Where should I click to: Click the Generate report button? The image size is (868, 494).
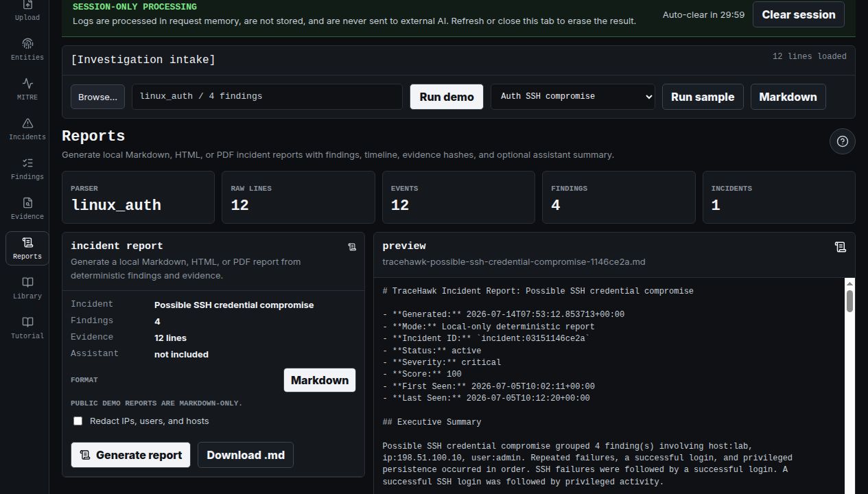pyautogui.click(x=130, y=455)
